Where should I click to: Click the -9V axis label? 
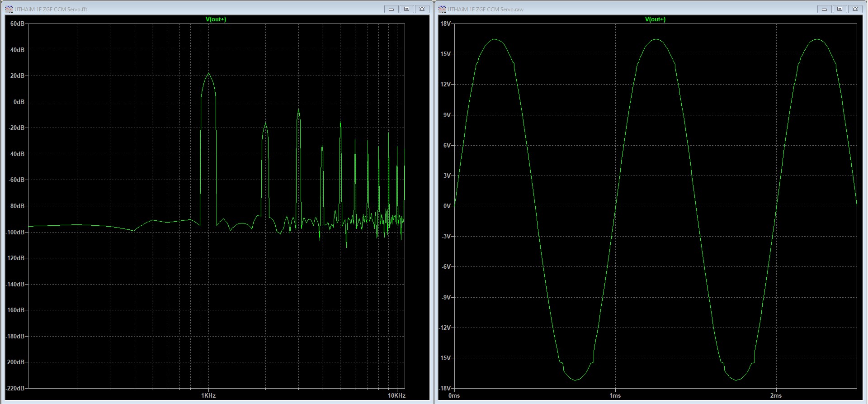coord(446,297)
